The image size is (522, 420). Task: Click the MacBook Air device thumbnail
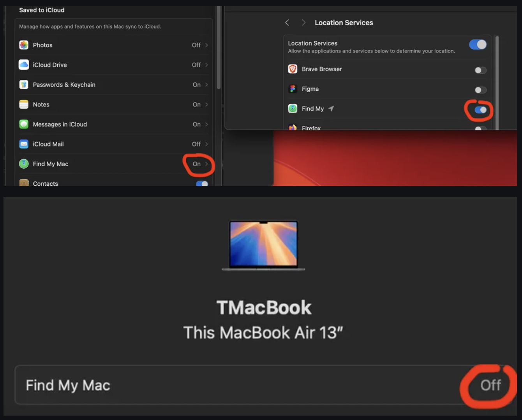[x=263, y=245]
